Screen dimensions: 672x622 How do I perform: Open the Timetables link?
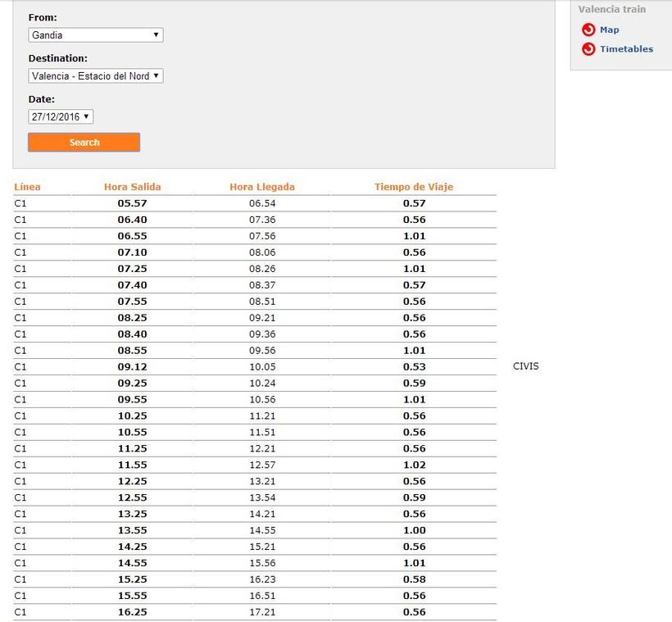626,49
